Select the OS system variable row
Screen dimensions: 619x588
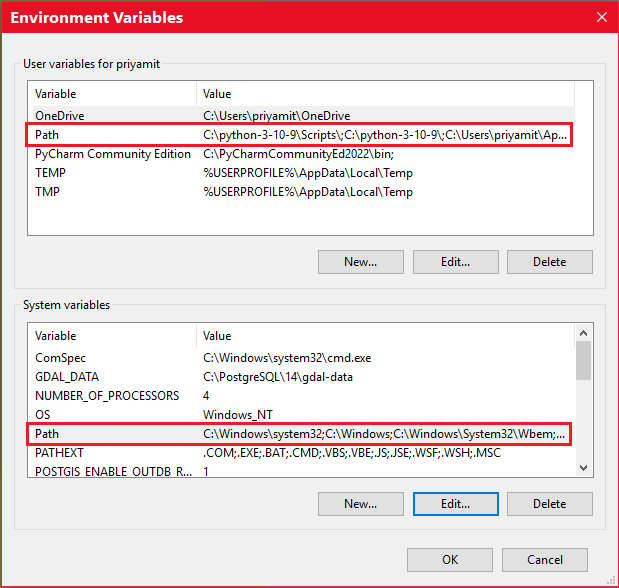pos(304,415)
